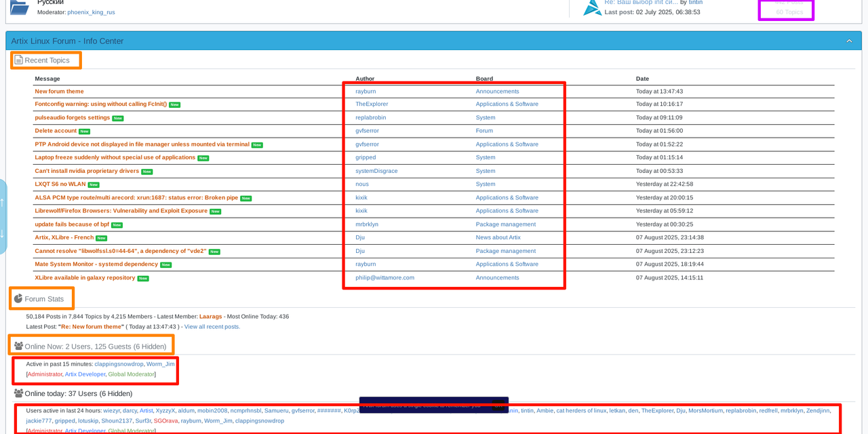Open Announcements board on New forum theme row
The image size is (868, 434).
tap(497, 92)
